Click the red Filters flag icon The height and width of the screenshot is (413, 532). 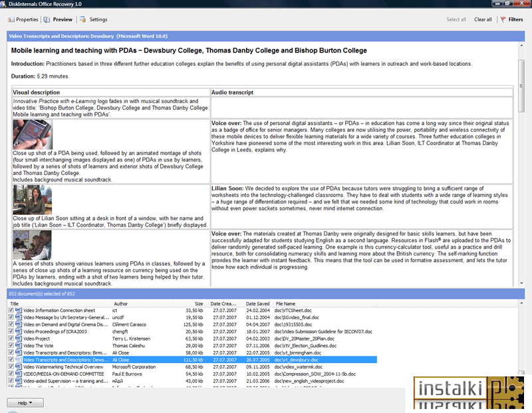tap(503, 19)
